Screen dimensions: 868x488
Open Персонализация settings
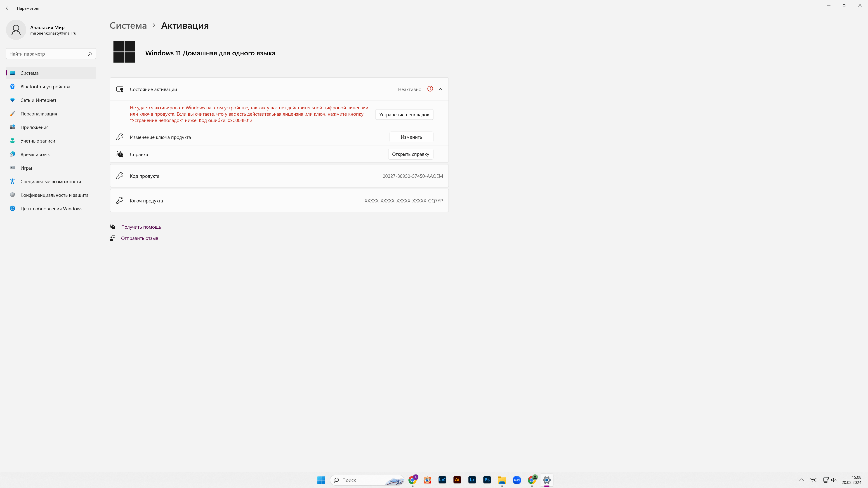(51, 114)
